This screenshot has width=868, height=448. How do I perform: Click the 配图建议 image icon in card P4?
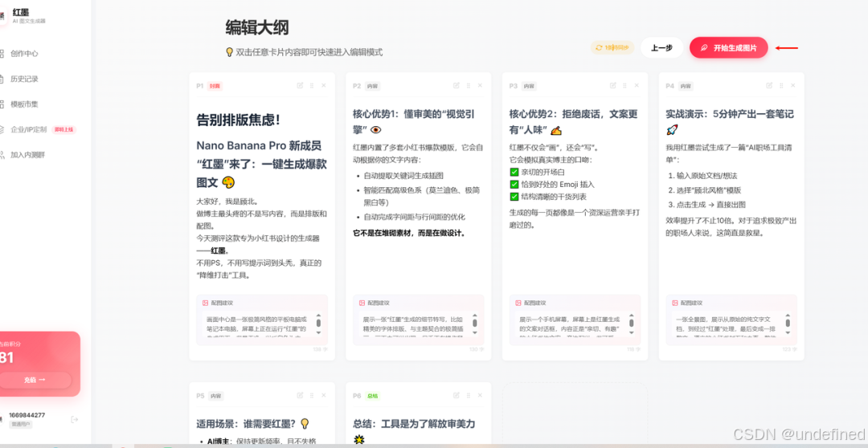(x=675, y=303)
